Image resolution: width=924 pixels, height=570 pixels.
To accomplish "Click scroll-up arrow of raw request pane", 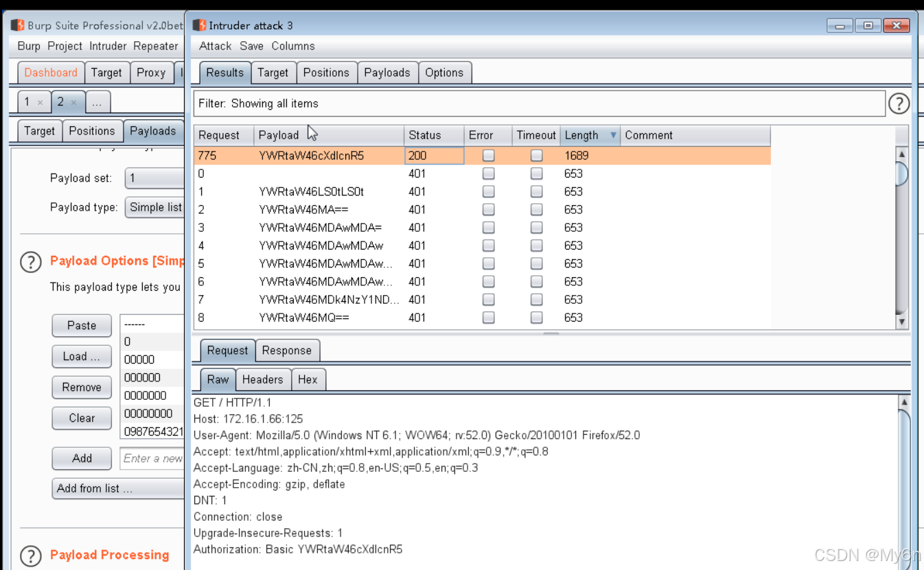I will point(904,402).
